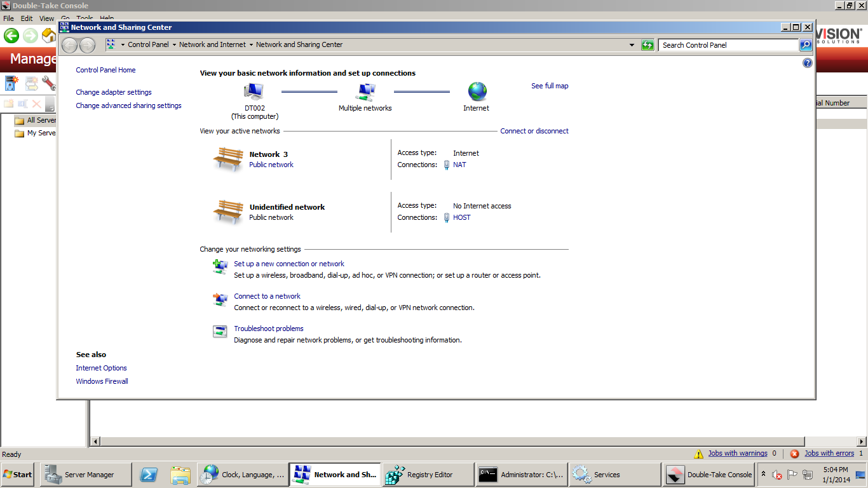Click the search magnifier icon in Control Panel

click(x=806, y=45)
